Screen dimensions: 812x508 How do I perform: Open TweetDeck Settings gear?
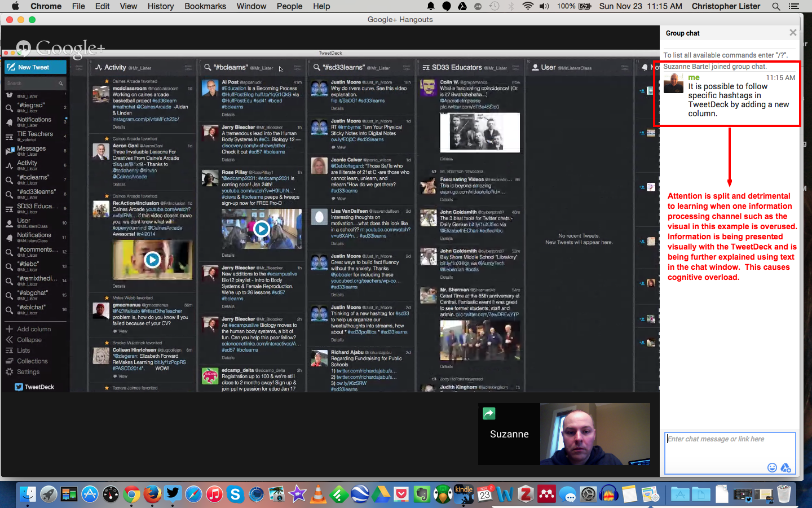[x=23, y=372]
